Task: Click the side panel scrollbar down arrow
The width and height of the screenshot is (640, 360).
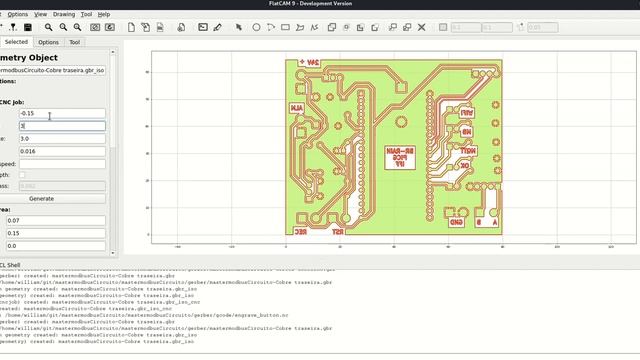Action: pos(113,253)
